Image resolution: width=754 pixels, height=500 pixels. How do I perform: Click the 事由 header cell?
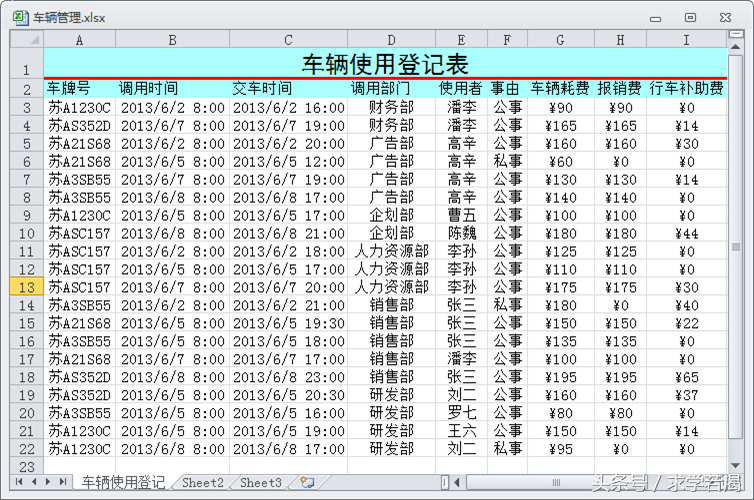click(x=507, y=88)
